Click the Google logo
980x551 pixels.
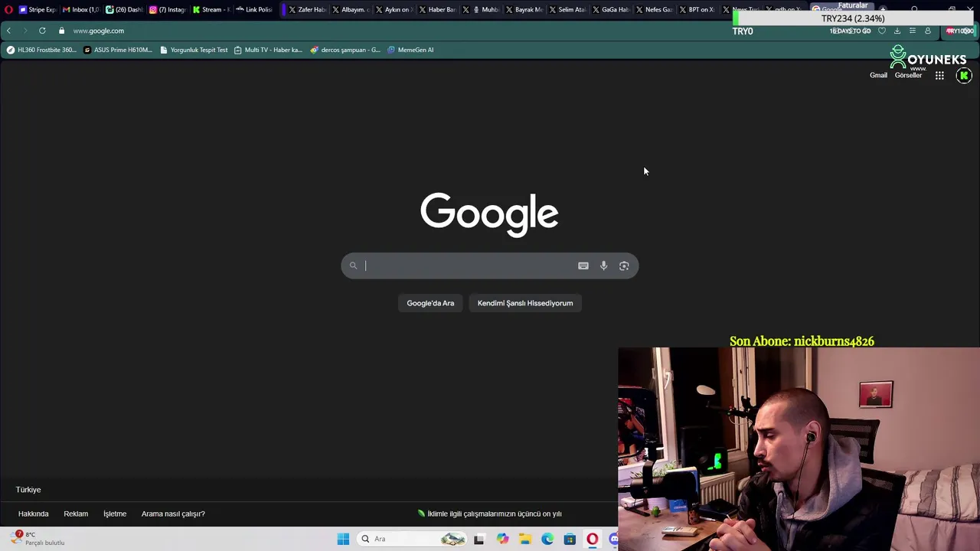[x=489, y=214]
